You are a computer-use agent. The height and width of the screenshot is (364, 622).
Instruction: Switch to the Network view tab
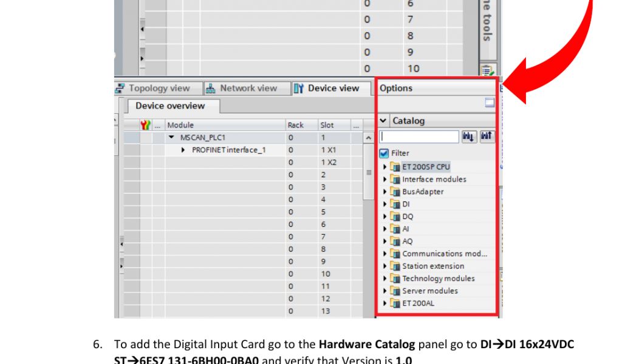pos(242,89)
